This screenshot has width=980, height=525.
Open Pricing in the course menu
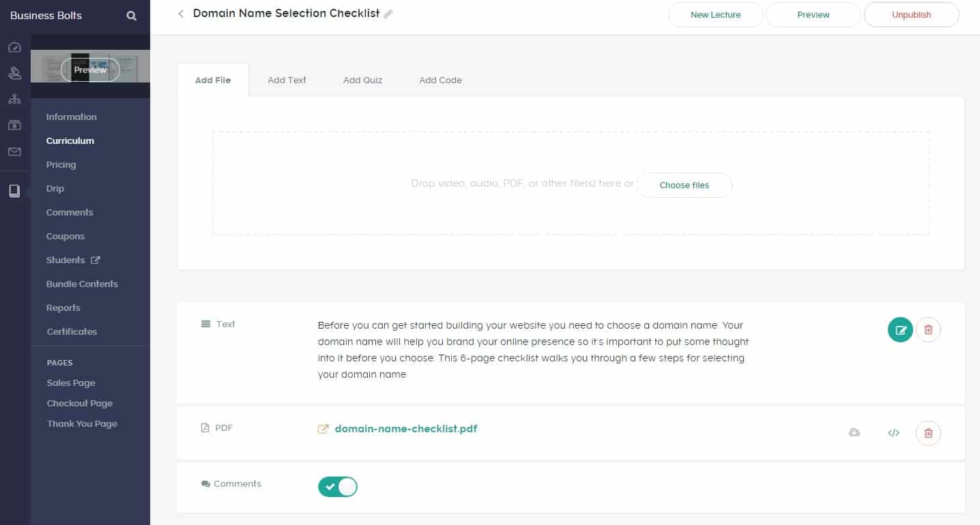pyautogui.click(x=61, y=164)
